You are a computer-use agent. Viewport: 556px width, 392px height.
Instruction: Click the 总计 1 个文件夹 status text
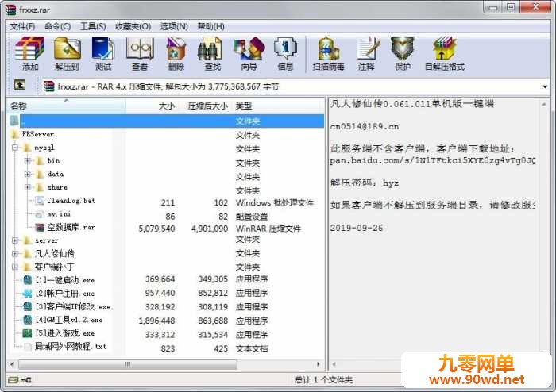tap(324, 380)
